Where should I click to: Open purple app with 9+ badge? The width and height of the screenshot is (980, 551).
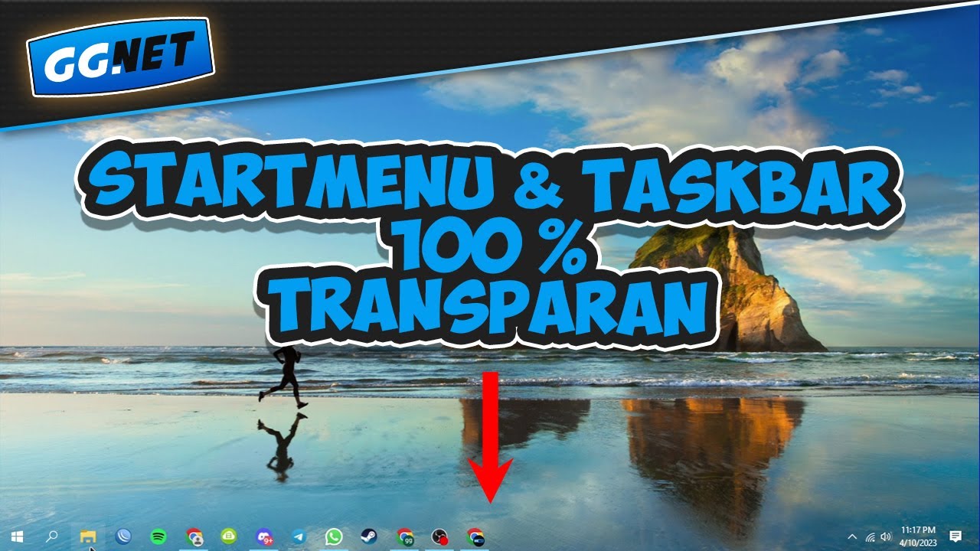[265, 537]
